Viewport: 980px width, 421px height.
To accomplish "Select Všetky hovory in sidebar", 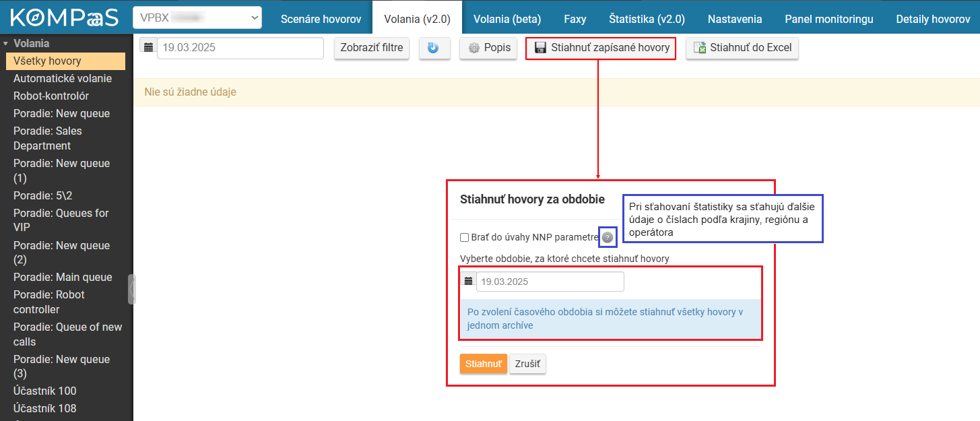I will [66, 61].
